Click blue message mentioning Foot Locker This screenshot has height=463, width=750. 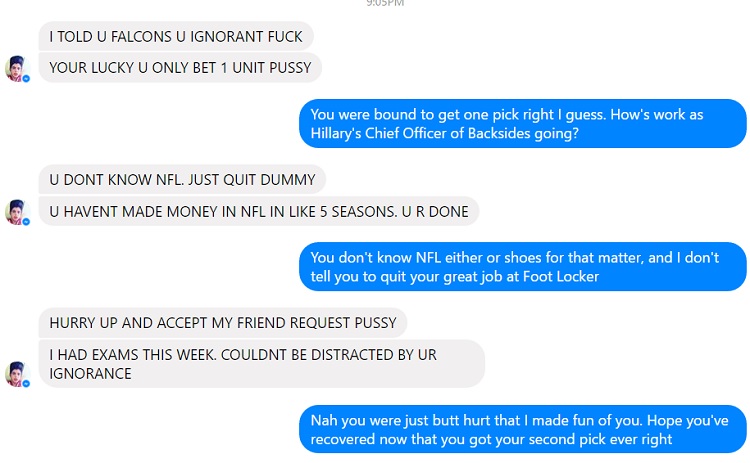pyautogui.click(x=523, y=266)
